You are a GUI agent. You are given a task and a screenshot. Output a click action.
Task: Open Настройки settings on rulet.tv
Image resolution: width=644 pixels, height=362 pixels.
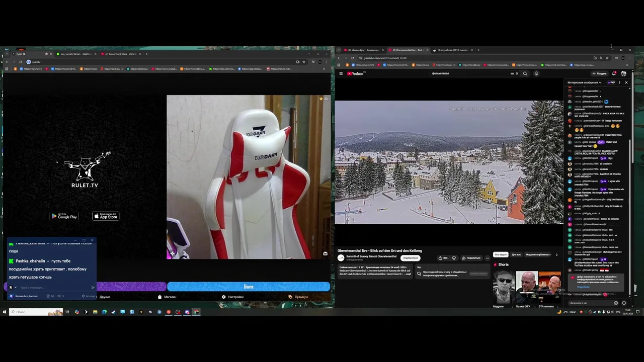coord(232,297)
